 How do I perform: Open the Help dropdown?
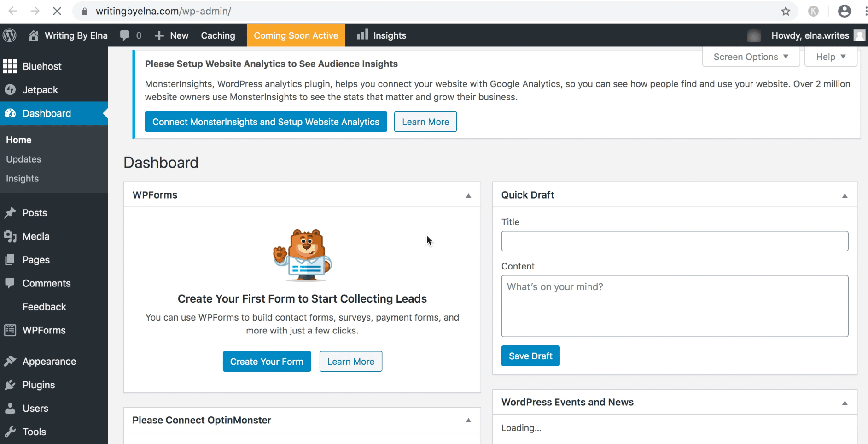[830, 57]
